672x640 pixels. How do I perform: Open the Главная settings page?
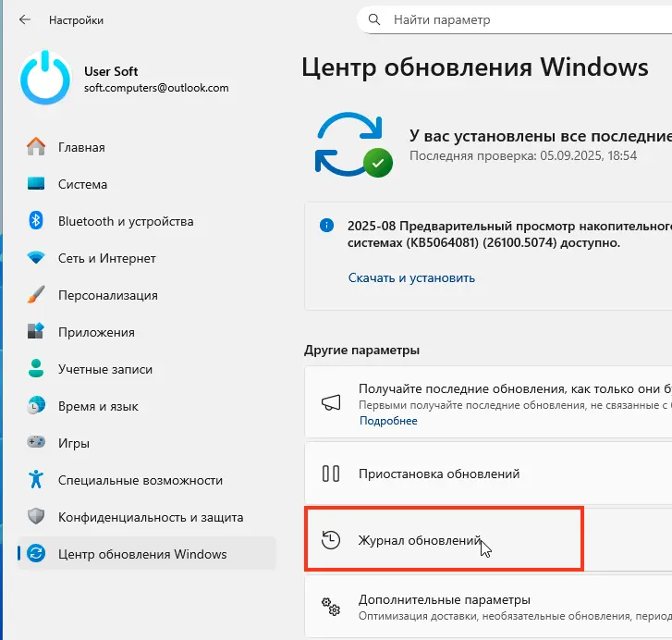(81, 147)
